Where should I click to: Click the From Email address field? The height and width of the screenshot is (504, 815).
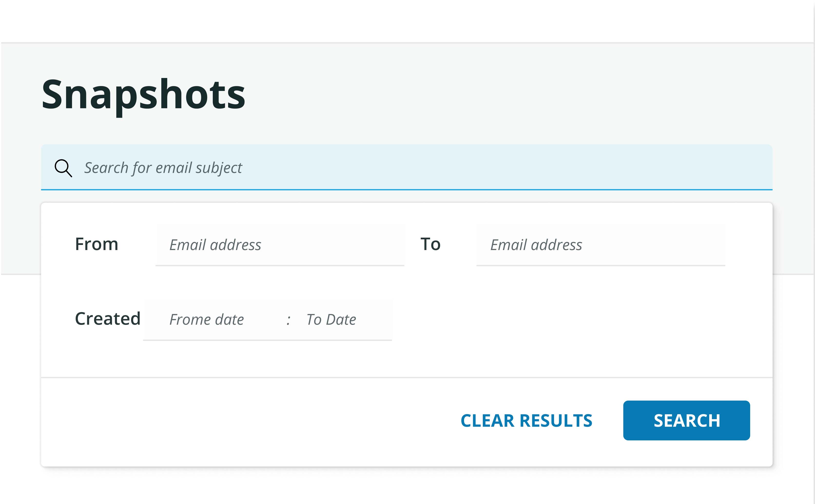coord(280,245)
